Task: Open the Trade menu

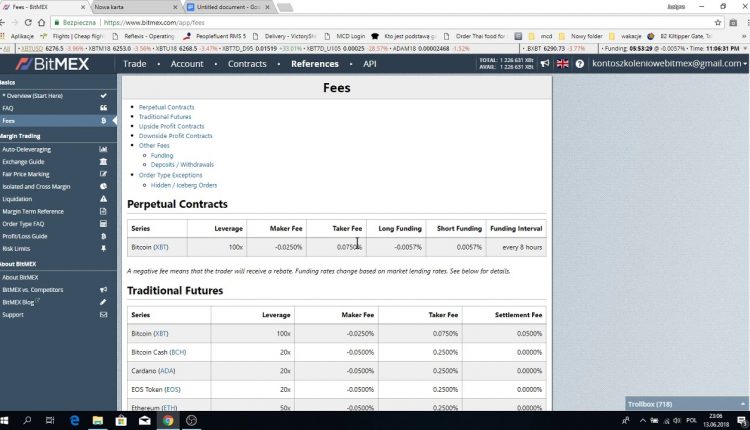Action: click(x=135, y=64)
